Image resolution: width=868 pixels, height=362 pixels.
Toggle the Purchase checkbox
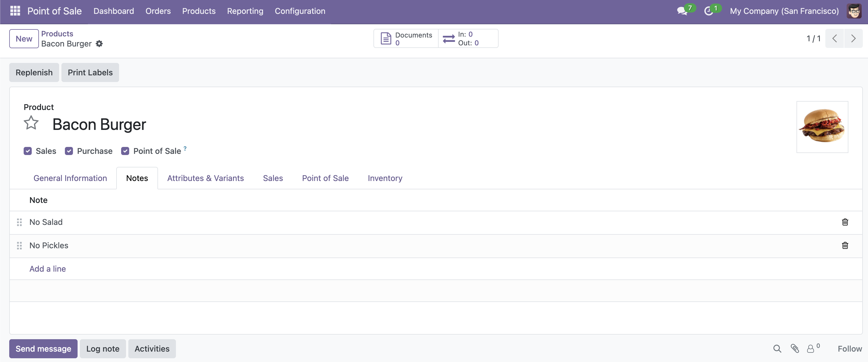[x=69, y=151]
